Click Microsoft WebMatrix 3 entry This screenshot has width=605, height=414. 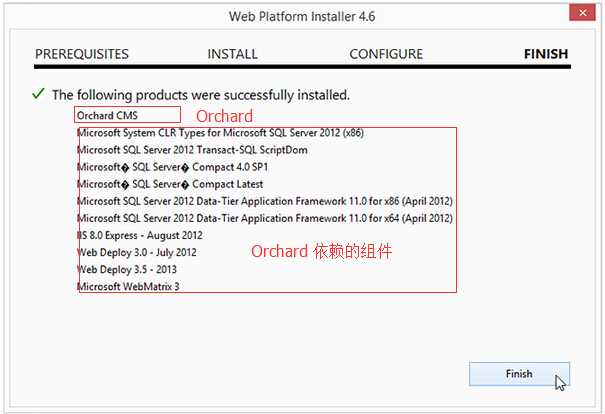coord(128,286)
